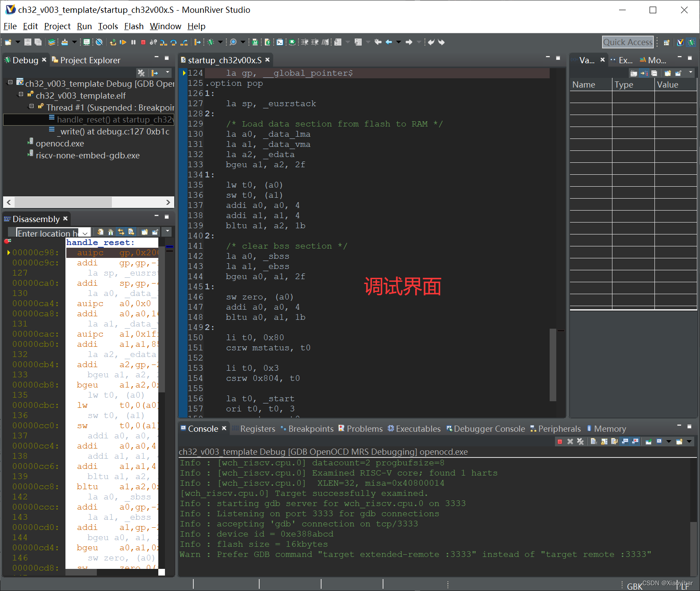Open the Display Selected Console dropdown
This screenshot has width=700, height=591.
669,441
